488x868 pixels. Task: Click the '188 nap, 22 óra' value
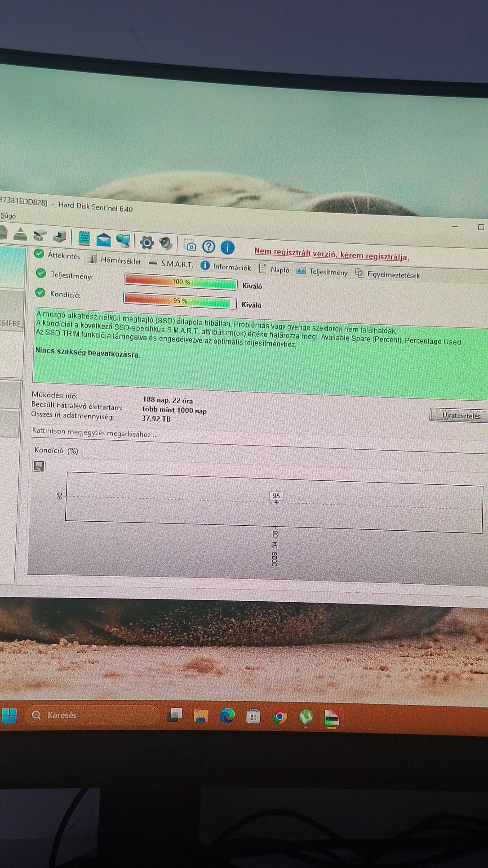pyautogui.click(x=168, y=400)
